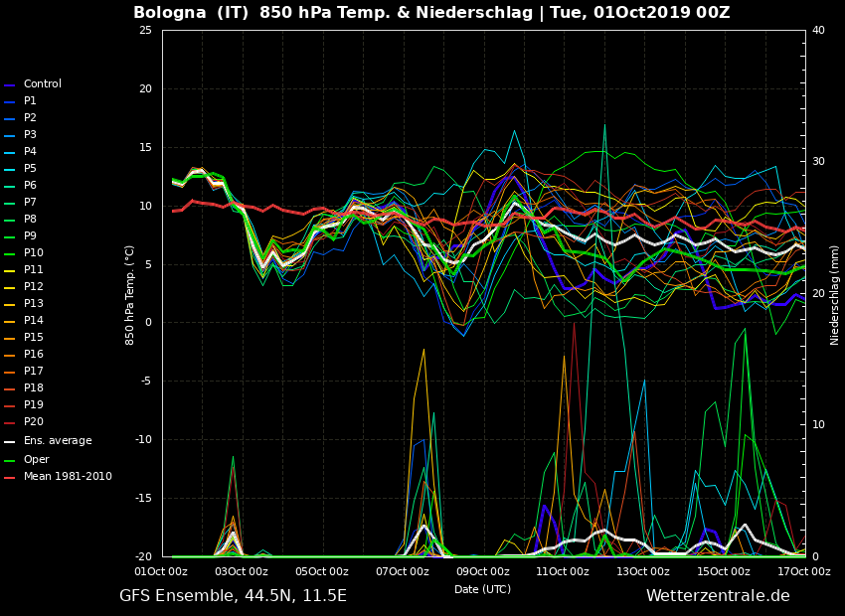Select the P1 legend label
The width and height of the screenshot is (845, 616).
30,101
